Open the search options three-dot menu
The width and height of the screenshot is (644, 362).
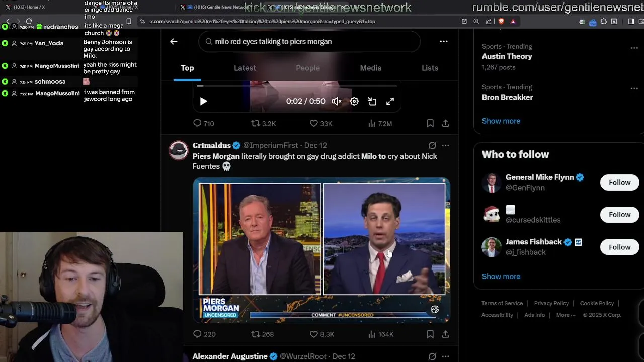444,42
